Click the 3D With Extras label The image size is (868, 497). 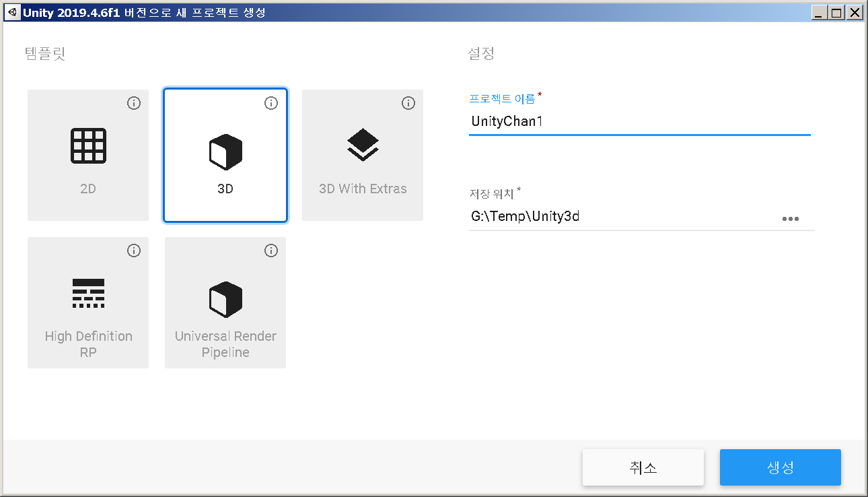[x=363, y=189]
